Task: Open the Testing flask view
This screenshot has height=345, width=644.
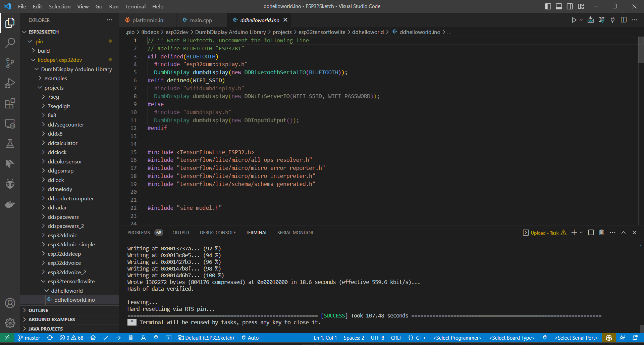Action: (10, 144)
